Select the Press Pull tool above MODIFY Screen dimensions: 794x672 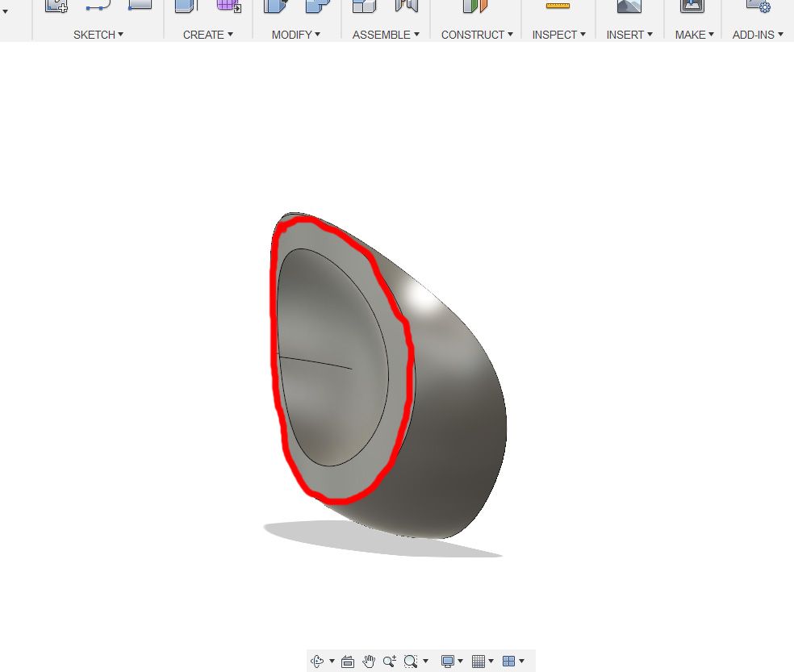(x=276, y=6)
